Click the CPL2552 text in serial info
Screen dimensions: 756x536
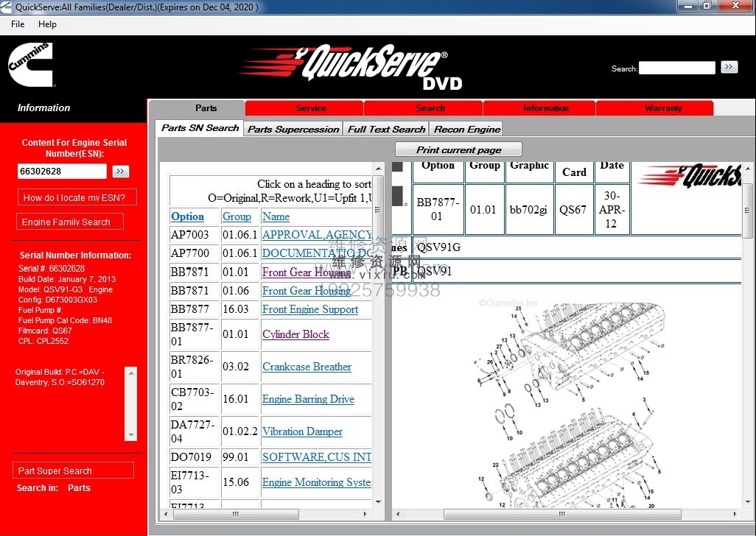coord(52,341)
